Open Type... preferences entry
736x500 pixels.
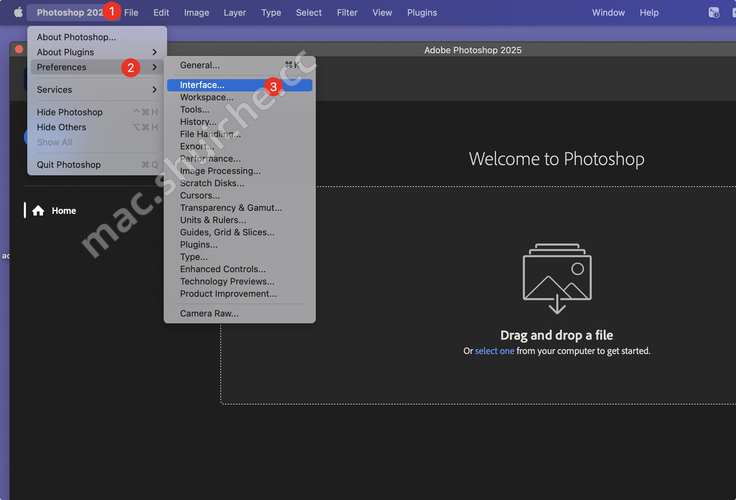click(239, 257)
